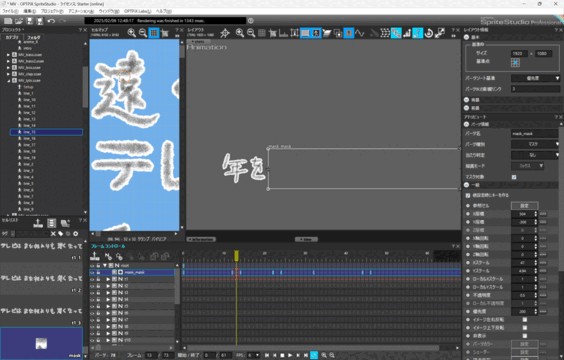
Task: Expand the MV_bass.ssae tree item
Action: point(8,55)
